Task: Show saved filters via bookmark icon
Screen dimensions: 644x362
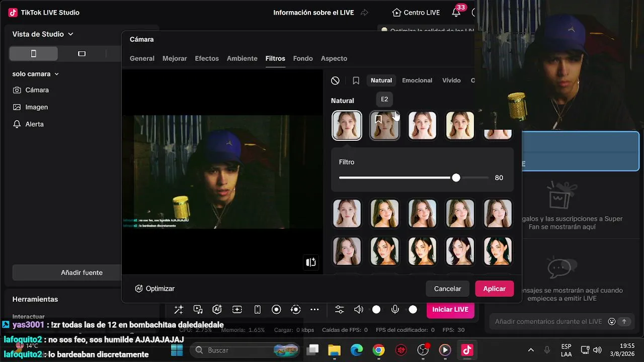Action: coord(356,80)
